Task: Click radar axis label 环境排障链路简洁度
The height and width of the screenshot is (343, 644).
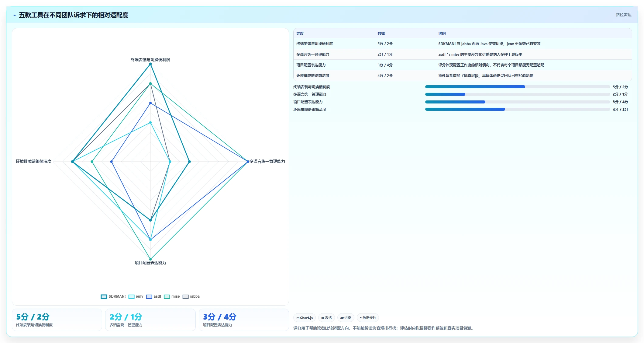Action: point(33,161)
